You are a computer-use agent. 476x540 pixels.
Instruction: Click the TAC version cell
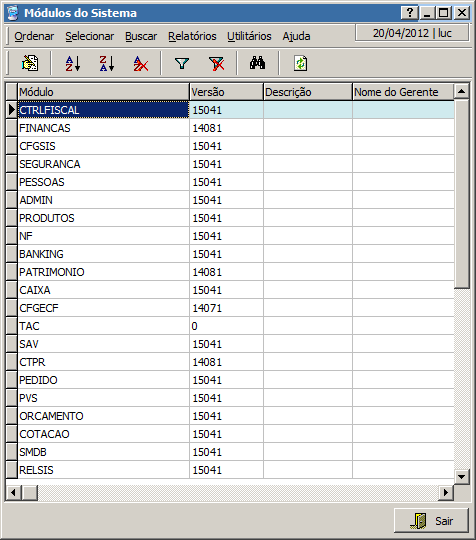point(226,326)
